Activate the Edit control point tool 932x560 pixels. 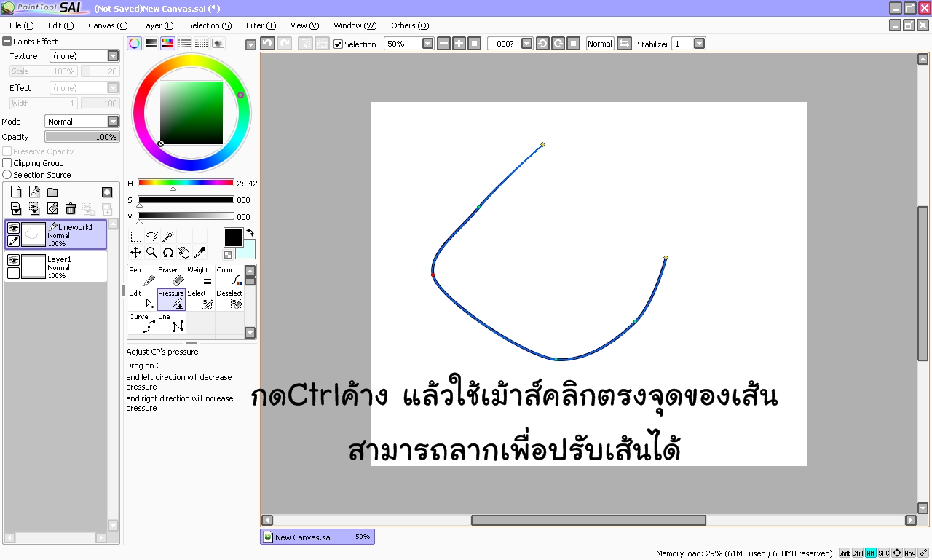coord(142,299)
